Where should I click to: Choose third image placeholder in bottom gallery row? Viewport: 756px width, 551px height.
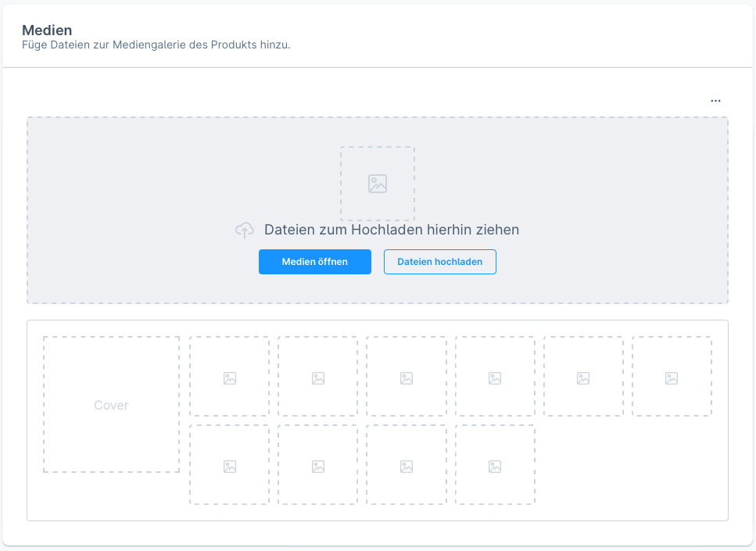coord(407,466)
